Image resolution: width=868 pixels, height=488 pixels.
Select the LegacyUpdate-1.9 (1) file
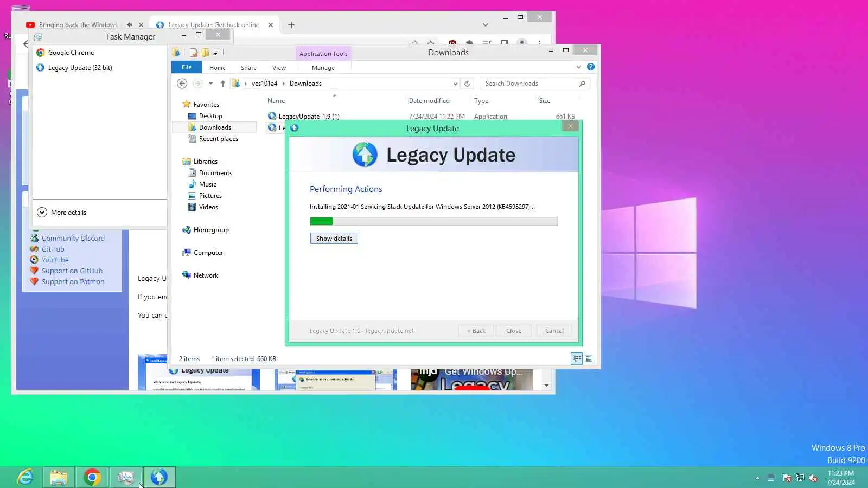coord(309,116)
